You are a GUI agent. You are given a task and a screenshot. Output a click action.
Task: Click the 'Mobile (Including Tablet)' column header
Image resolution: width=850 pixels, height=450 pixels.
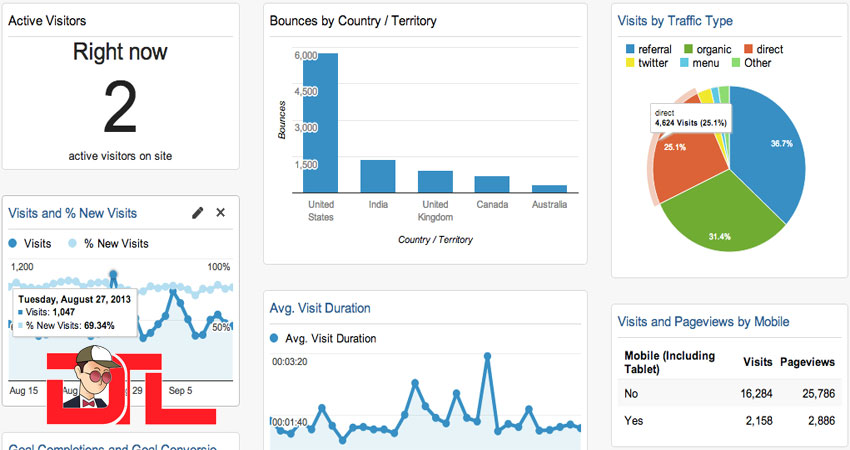click(x=669, y=362)
